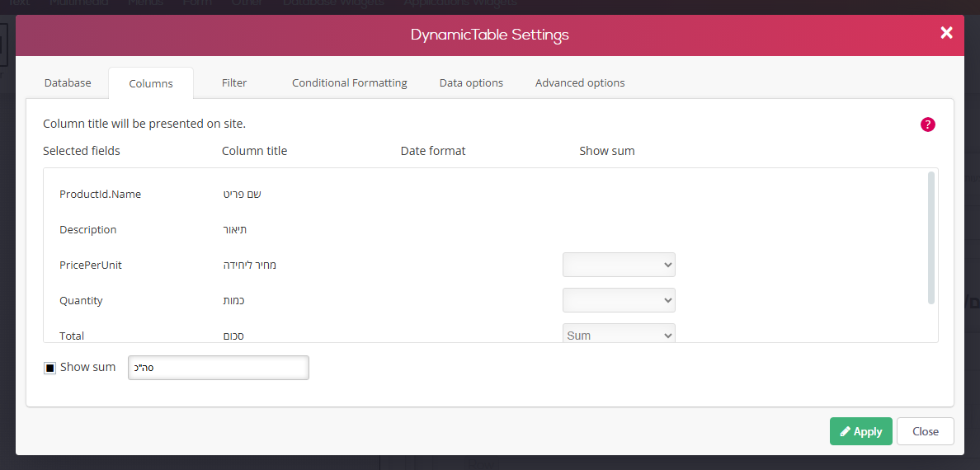Click the Close button

click(x=925, y=431)
